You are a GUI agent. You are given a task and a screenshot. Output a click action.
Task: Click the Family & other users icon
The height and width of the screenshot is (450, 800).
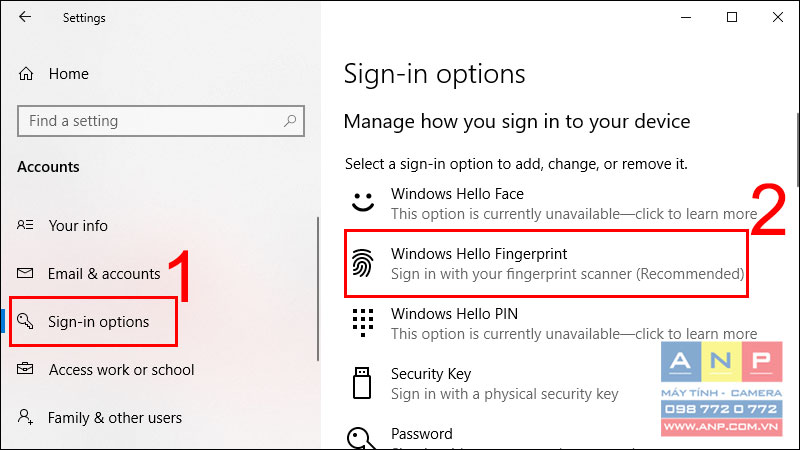coord(25,417)
